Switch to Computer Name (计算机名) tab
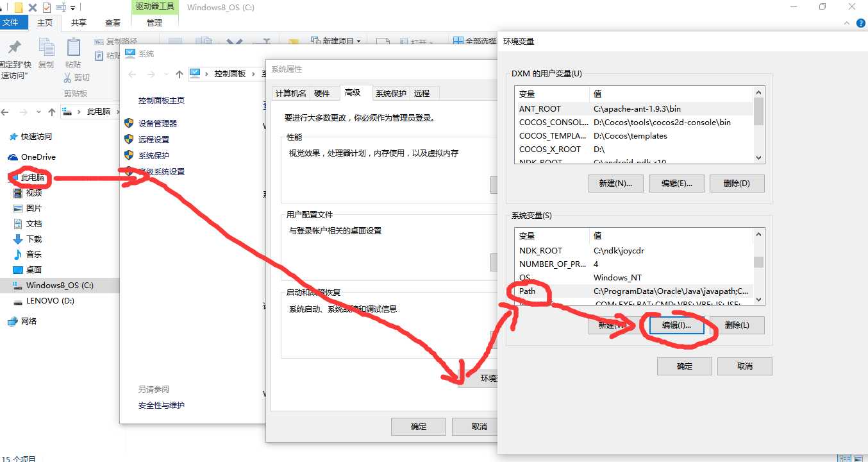Screen dimensions: 868x462 tap(291, 93)
